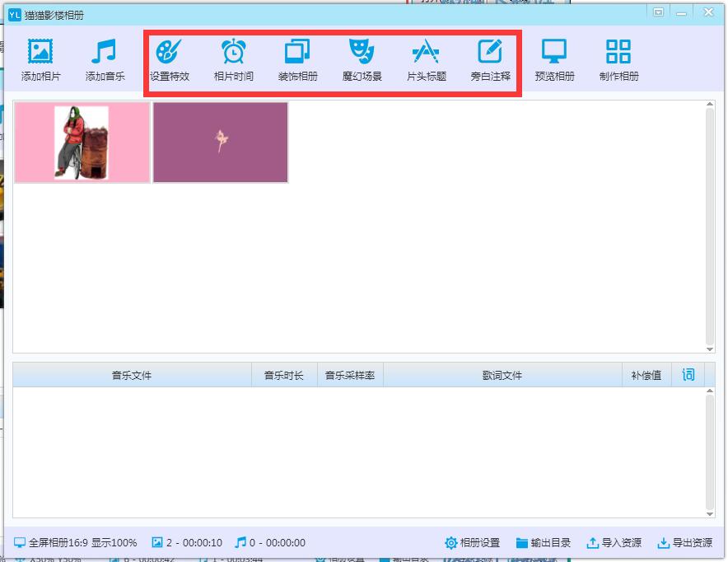Select the pink photo thumbnail with figure

[82, 142]
